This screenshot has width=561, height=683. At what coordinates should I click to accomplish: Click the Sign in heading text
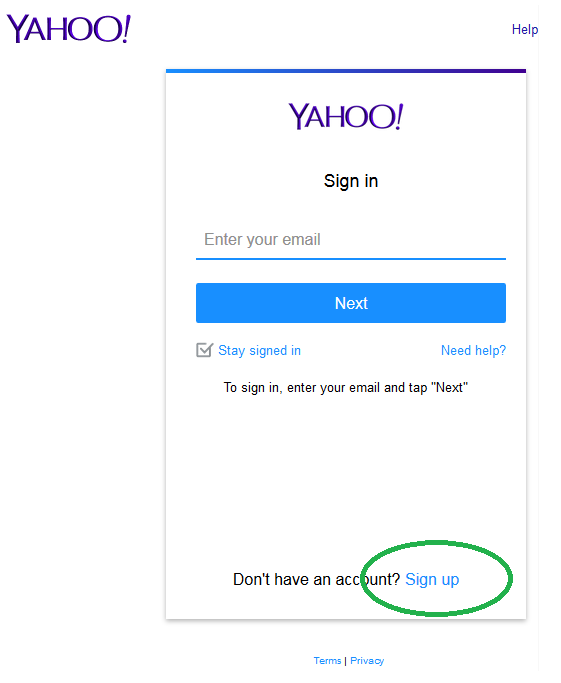click(x=351, y=181)
